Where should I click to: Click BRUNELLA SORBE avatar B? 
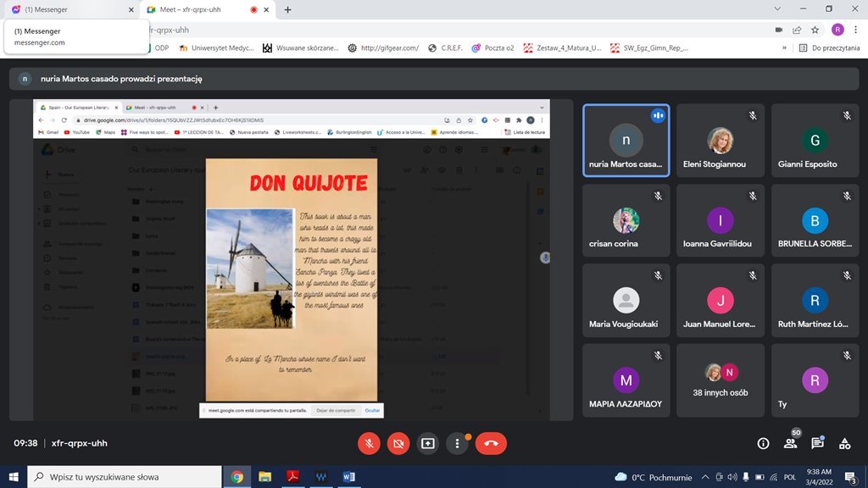(815, 220)
